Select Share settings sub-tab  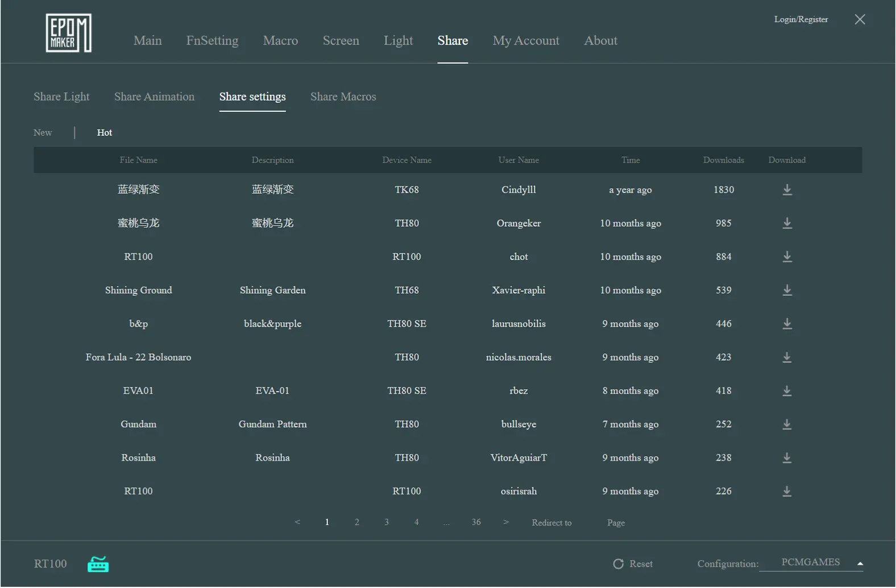tap(252, 97)
